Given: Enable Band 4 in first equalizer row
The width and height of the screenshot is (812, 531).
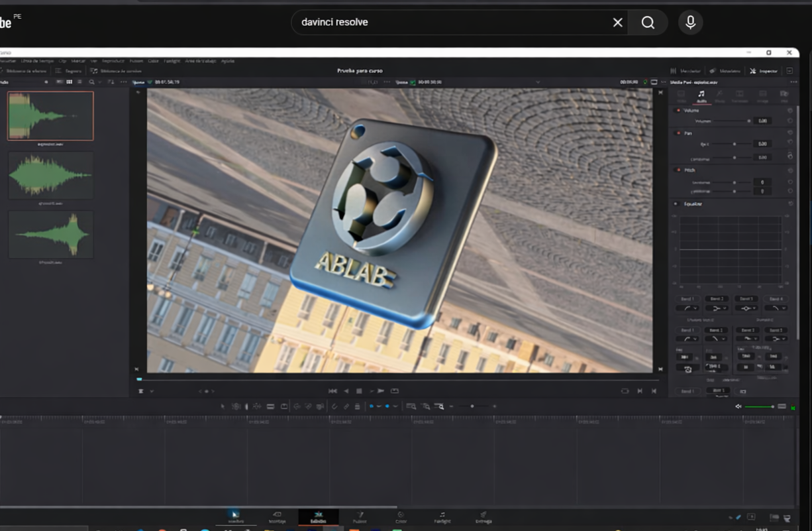Looking at the screenshot, I should coord(776,299).
